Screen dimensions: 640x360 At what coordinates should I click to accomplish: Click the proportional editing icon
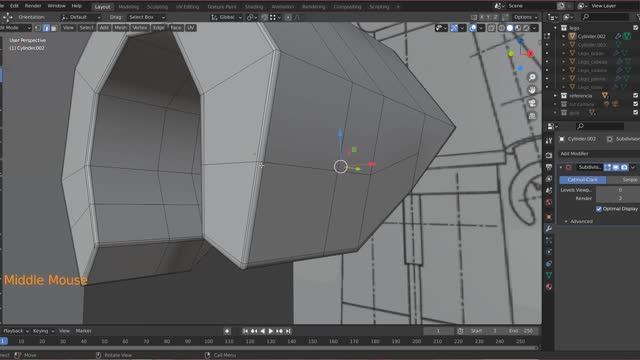[288, 17]
